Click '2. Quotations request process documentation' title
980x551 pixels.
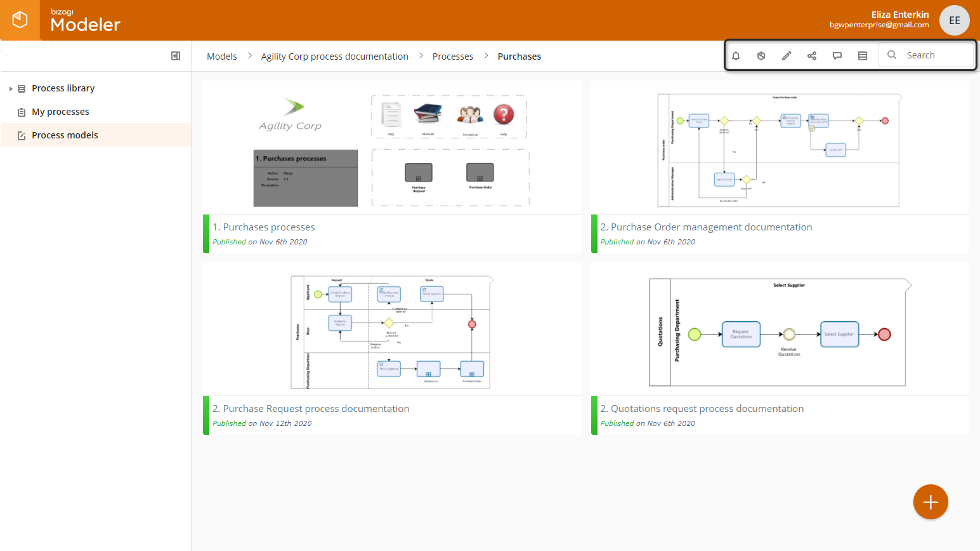(x=702, y=409)
